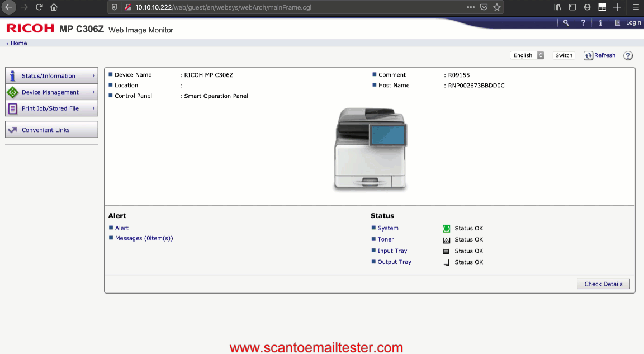Click the Refresh arrows icon
The height and width of the screenshot is (354, 644).
588,55
